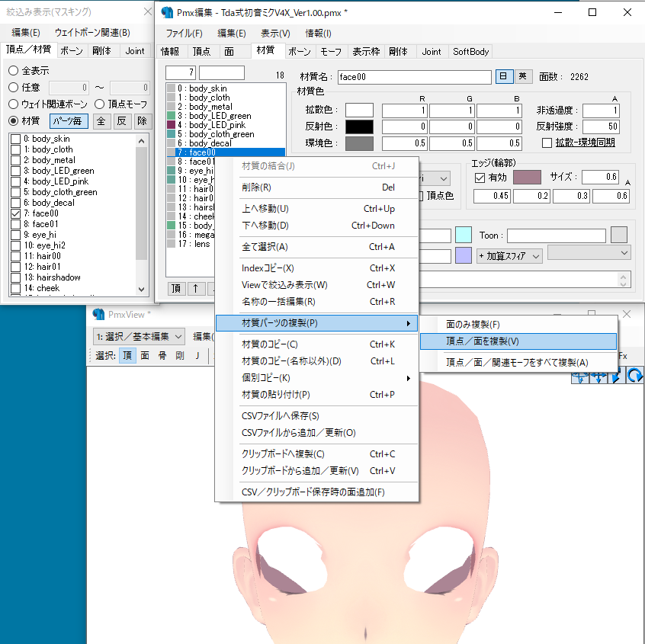The width and height of the screenshot is (645, 644).
Task: Open the 反射色 black color swatch
Action: (x=359, y=127)
